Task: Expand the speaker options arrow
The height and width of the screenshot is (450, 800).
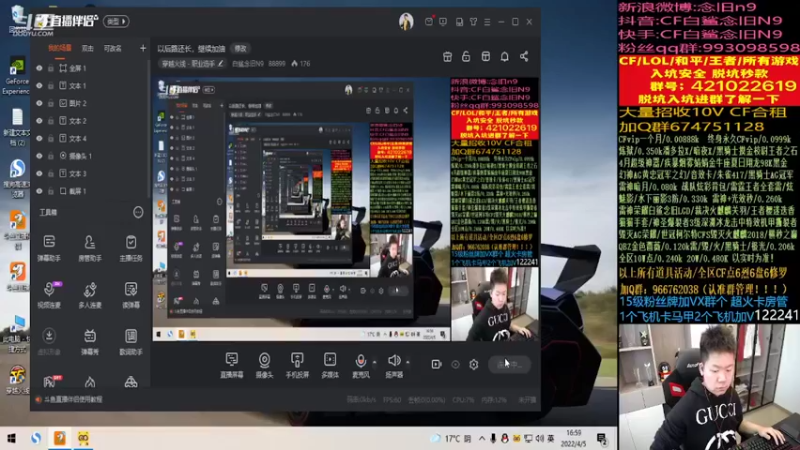Action: coord(408,362)
